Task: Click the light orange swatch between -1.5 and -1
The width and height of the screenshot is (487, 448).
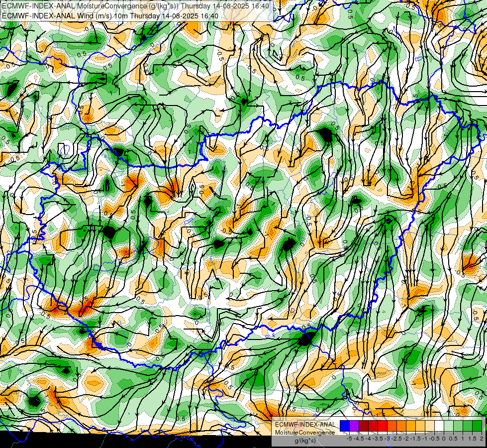Action: pos(420,426)
